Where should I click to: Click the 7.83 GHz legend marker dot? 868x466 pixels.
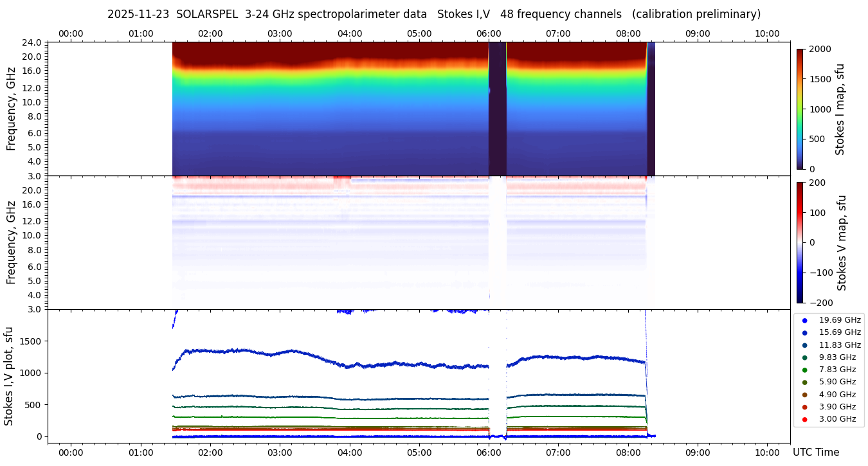[804, 370]
